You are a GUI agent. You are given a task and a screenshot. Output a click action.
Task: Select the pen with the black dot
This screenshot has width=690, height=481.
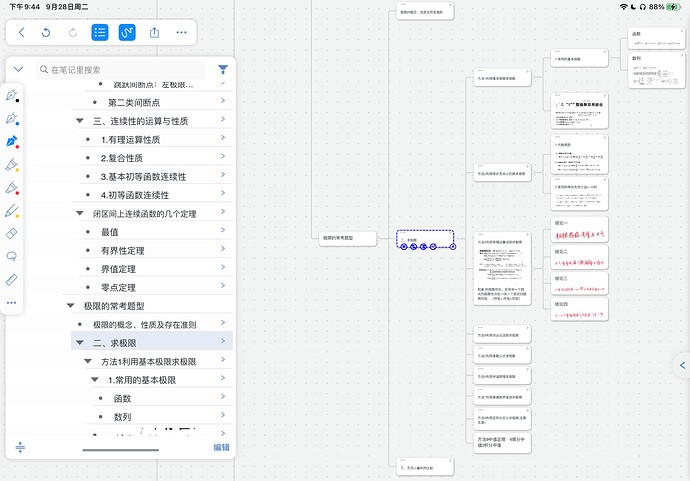click(12, 95)
